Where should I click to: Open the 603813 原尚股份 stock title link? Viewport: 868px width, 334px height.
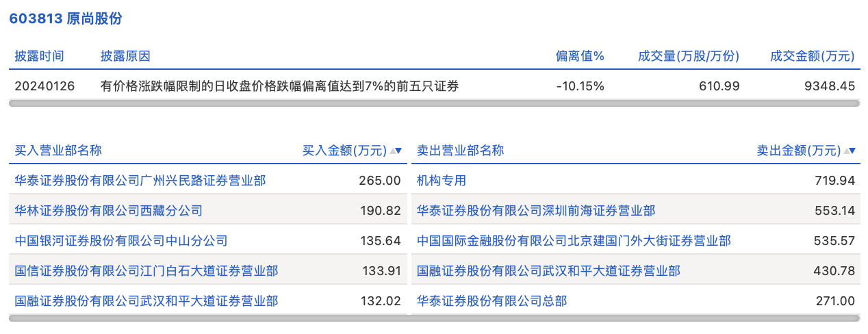pyautogui.click(x=65, y=18)
